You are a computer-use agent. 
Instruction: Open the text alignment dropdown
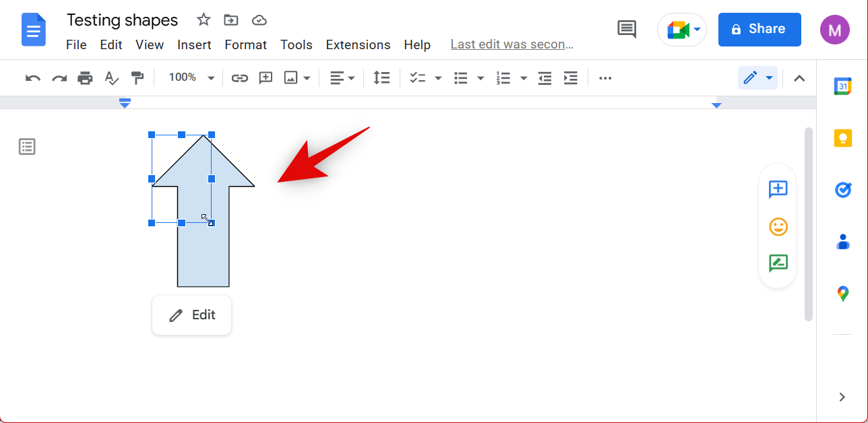click(x=342, y=78)
